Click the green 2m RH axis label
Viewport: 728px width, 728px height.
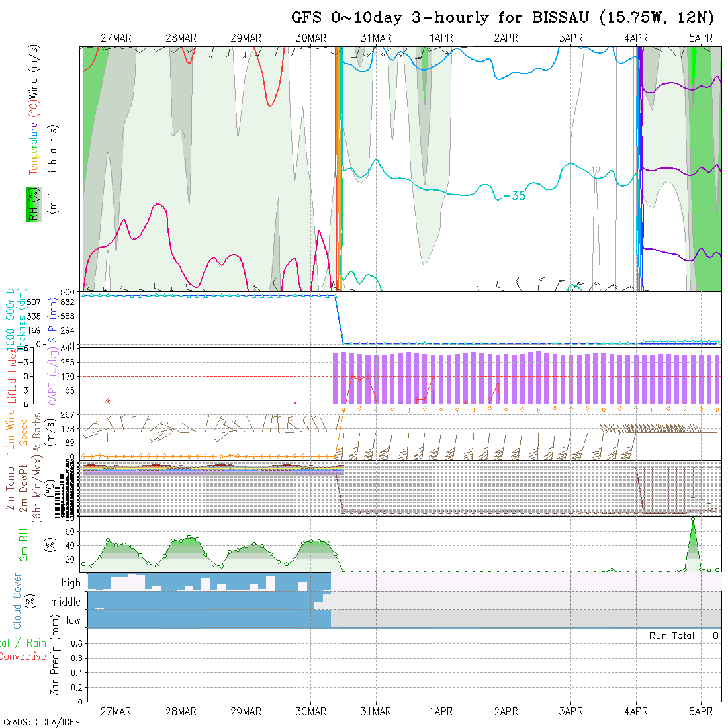pos(23,546)
